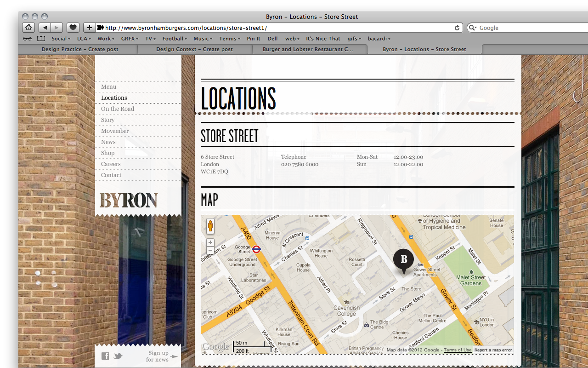
Task: Open the Shop page in sidebar
Action: pyautogui.click(x=108, y=153)
